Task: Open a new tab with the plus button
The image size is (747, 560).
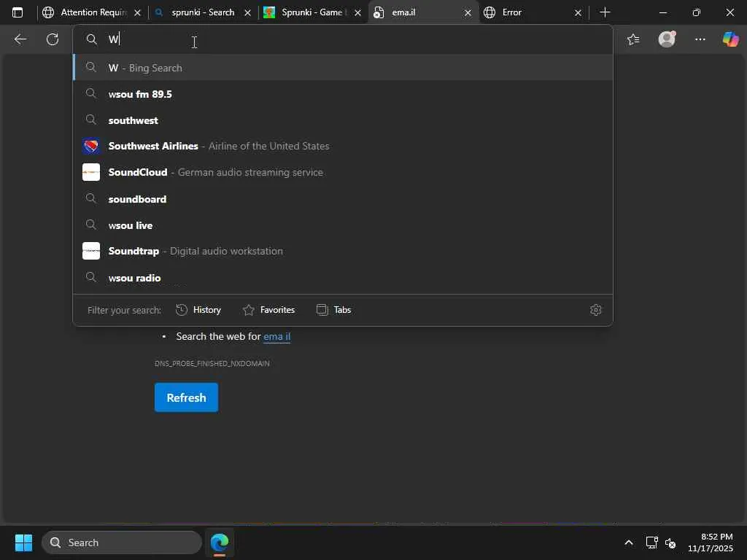Action: [605, 12]
